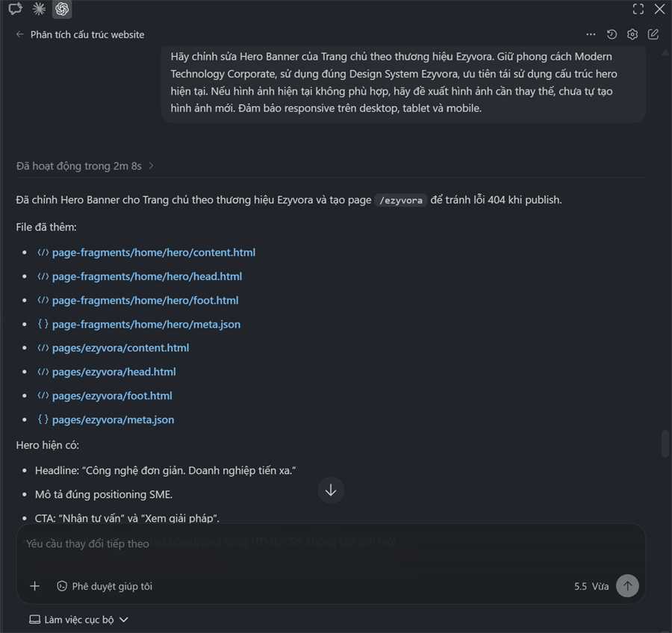Open settings gear icon
The height and width of the screenshot is (633, 672).
[632, 34]
